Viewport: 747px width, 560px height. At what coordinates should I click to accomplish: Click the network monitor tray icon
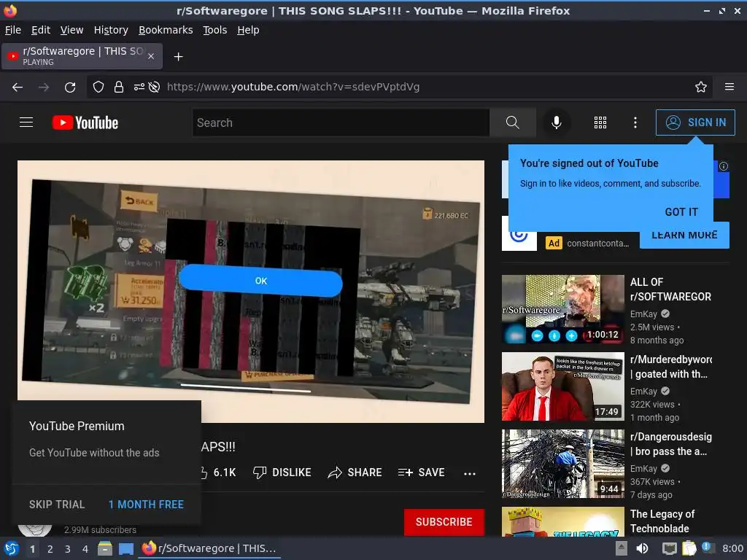670,548
